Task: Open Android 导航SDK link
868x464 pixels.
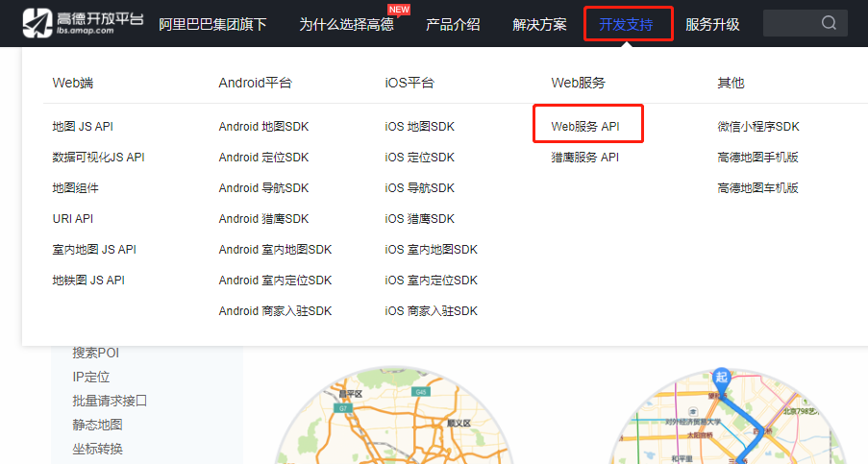Action: pos(263,188)
